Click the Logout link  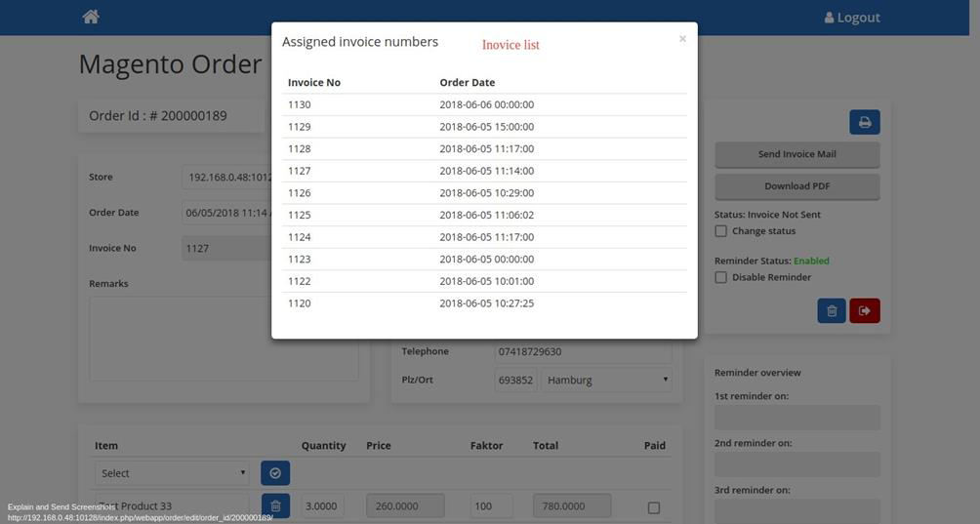pyautogui.click(x=851, y=18)
